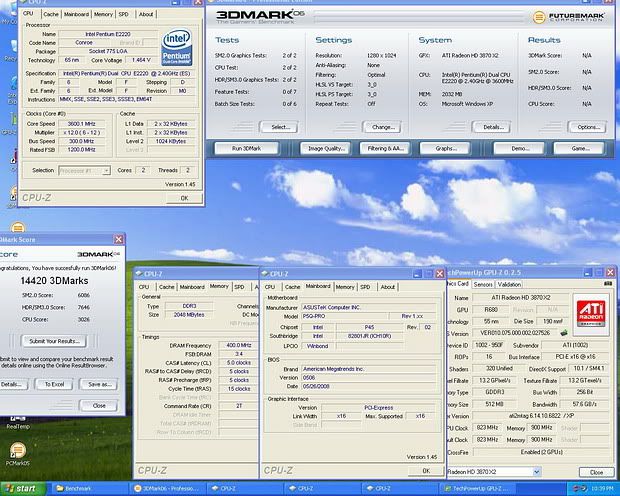Open the SPD tab in the CPU-Z Memory window

click(239, 287)
